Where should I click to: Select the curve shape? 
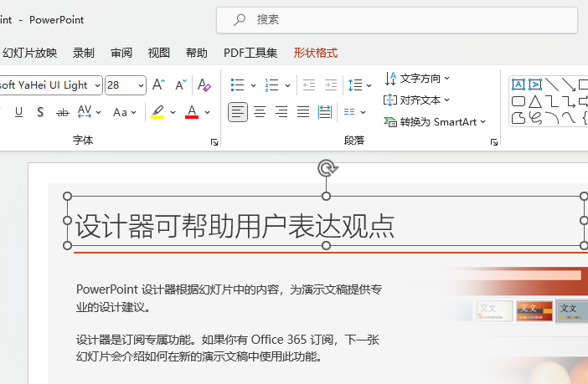pos(569,118)
